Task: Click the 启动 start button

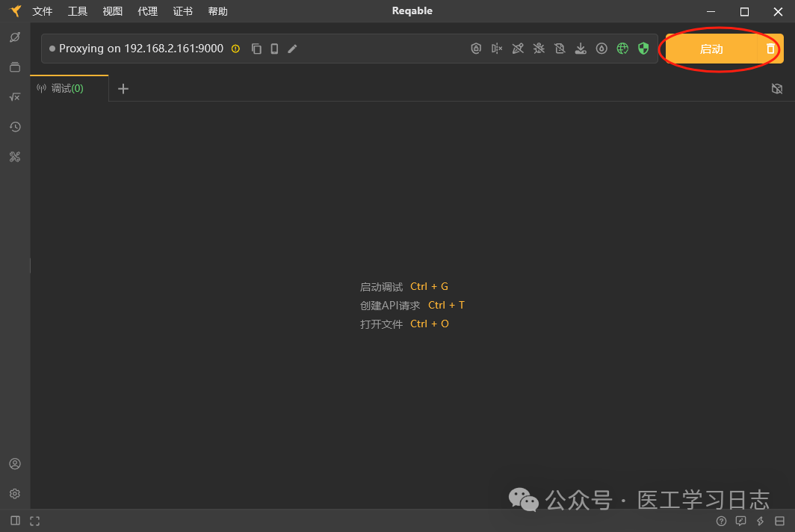Action: coord(711,49)
